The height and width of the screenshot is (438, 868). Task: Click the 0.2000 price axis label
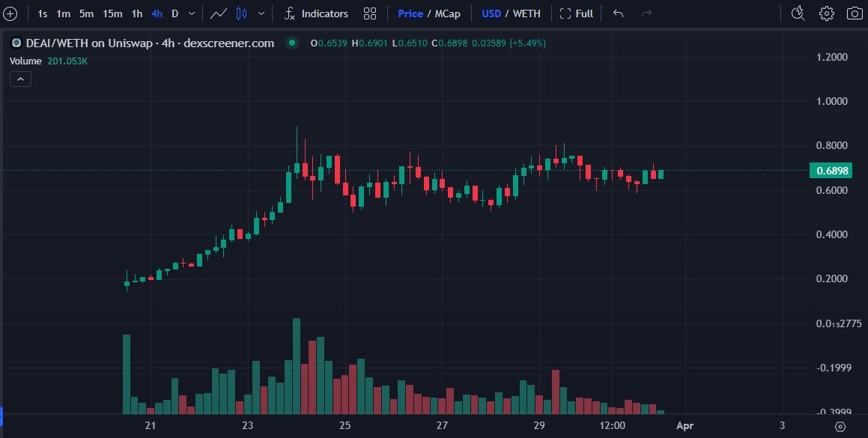831,279
